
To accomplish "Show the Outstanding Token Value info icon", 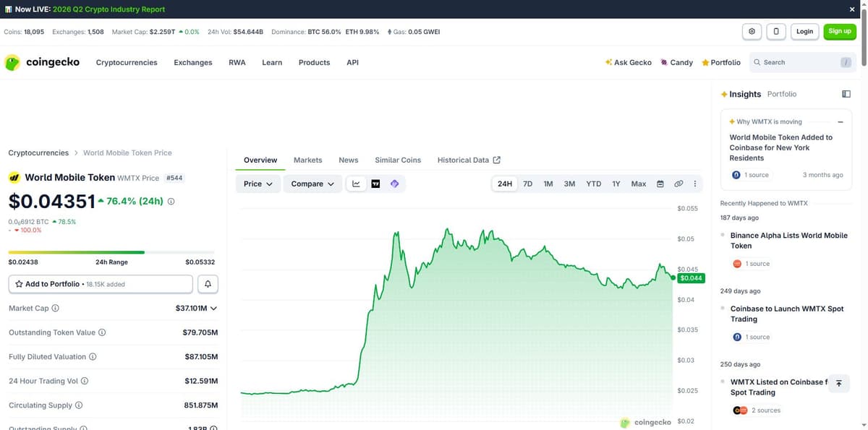I will coord(102,333).
